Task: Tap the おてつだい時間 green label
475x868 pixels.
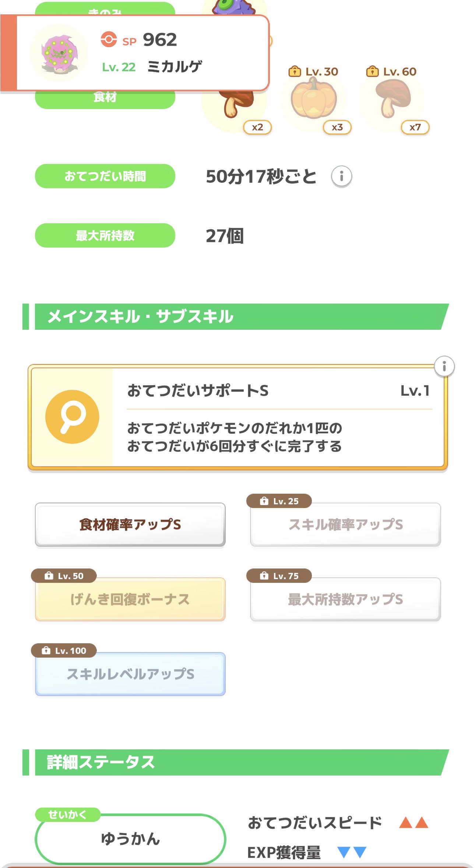Action: pyautogui.click(x=105, y=176)
